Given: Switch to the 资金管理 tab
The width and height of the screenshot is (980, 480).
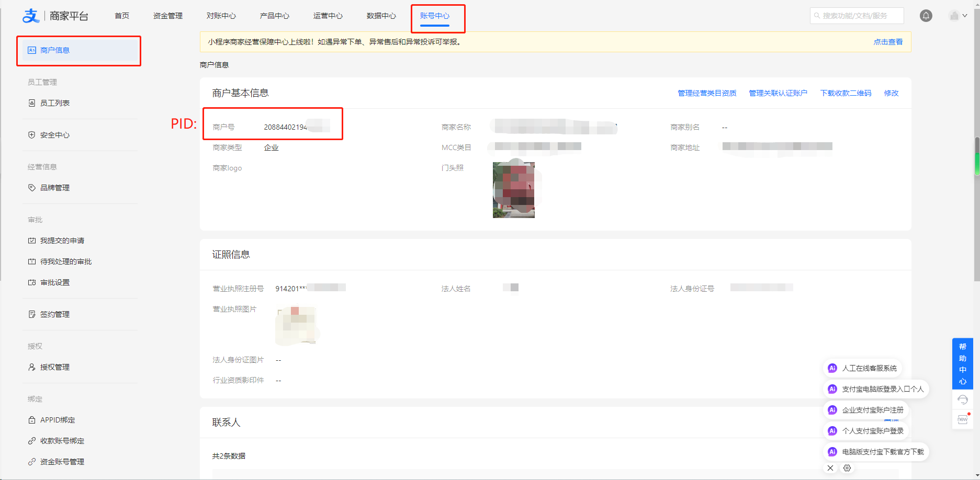Looking at the screenshot, I should [x=167, y=16].
